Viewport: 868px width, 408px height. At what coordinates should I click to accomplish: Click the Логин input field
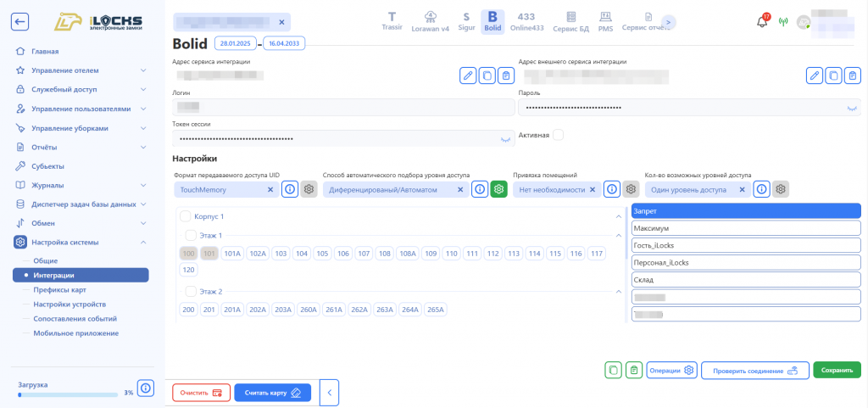pyautogui.click(x=344, y=107)
